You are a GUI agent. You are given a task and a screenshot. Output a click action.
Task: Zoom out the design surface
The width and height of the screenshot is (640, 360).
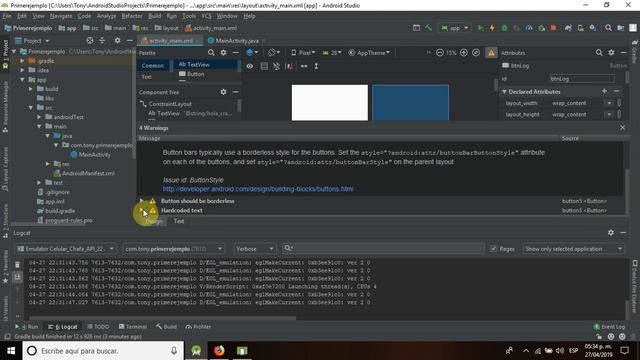pyautogui.click(x=440, y=53)
